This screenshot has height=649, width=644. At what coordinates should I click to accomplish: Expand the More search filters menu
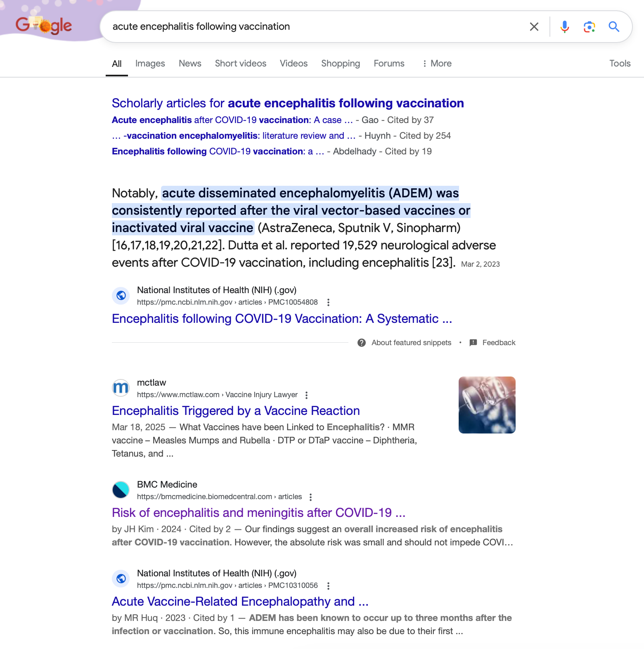pyautogui.click(x=436, y=64)
